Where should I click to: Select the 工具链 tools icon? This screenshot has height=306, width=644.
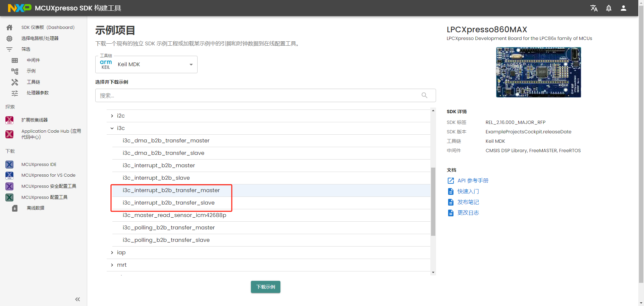click(x=15, y=82)
